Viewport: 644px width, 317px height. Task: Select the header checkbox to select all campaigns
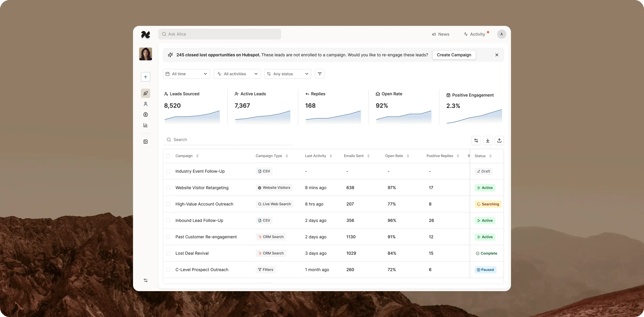[x=168, y=156]
